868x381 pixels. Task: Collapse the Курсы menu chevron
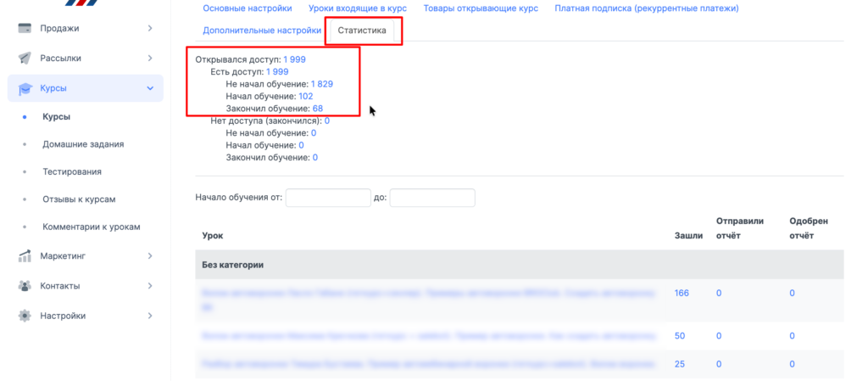[x=150, y=88]
